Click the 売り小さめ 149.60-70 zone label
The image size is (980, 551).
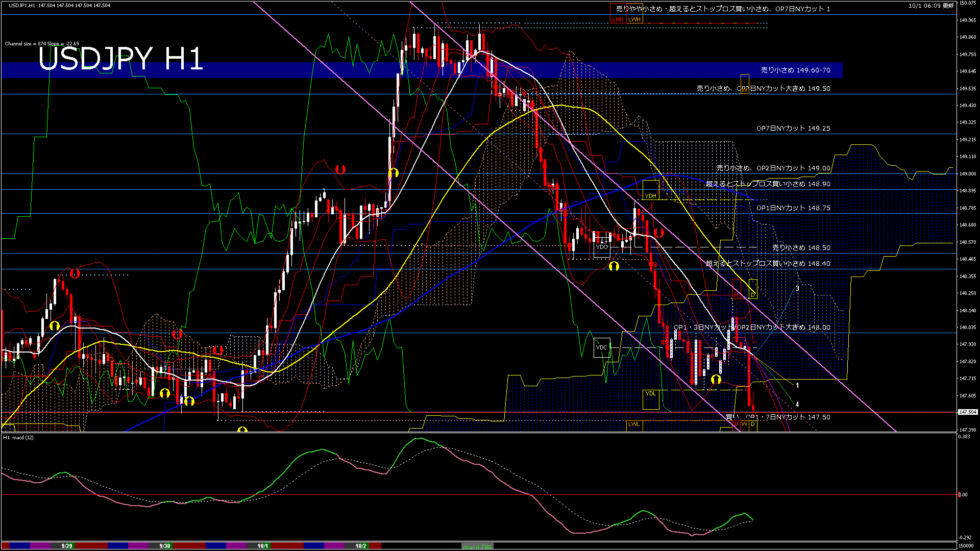pos(795,70)
